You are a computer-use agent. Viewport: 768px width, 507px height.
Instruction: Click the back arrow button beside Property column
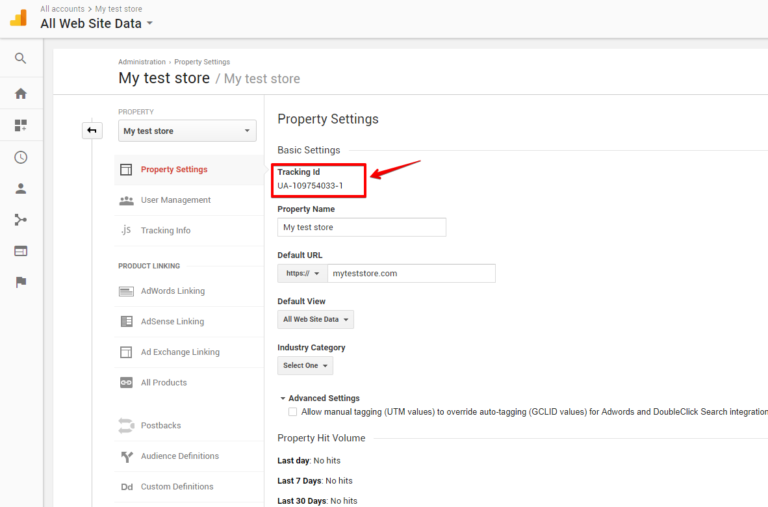tap(92, 130)
